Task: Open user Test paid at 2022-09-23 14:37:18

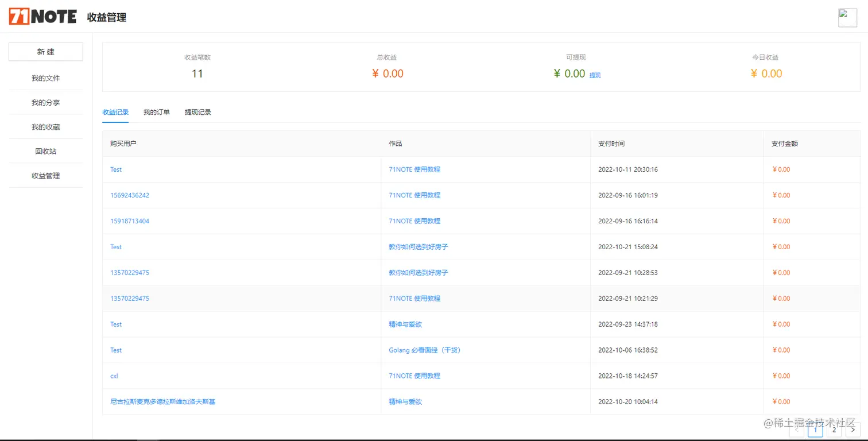Action: pyautogui.click(x=116, y=324)
